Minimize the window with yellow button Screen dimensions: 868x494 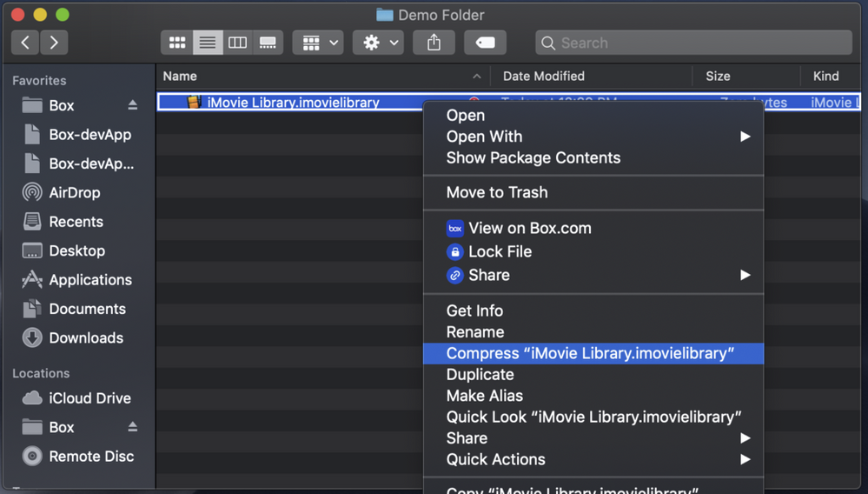[40, 15]
